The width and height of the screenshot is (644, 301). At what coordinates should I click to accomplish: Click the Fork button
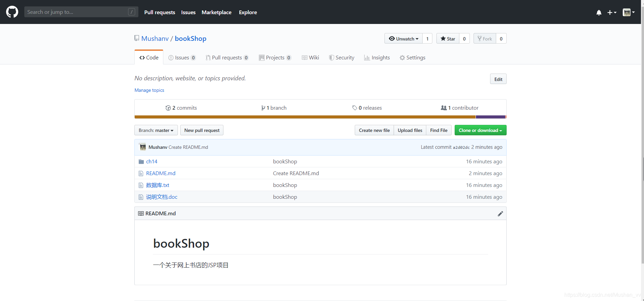485,38
